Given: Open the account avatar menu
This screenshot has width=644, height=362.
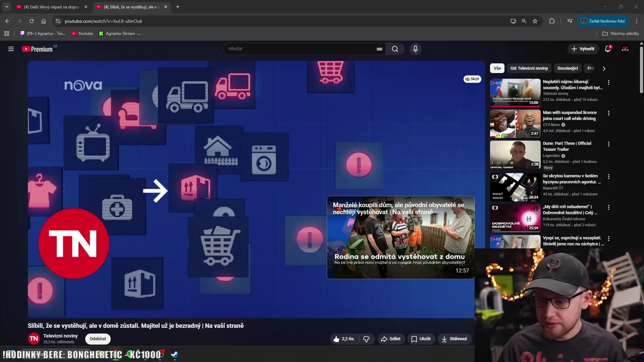Looking at the screenshot, I should 625,49.
